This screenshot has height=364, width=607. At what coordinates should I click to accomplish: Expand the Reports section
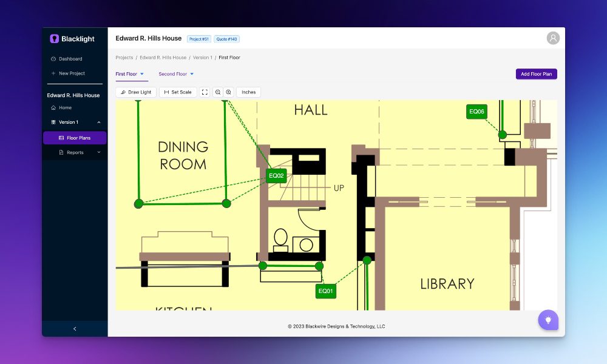click(x=99, y=152)
